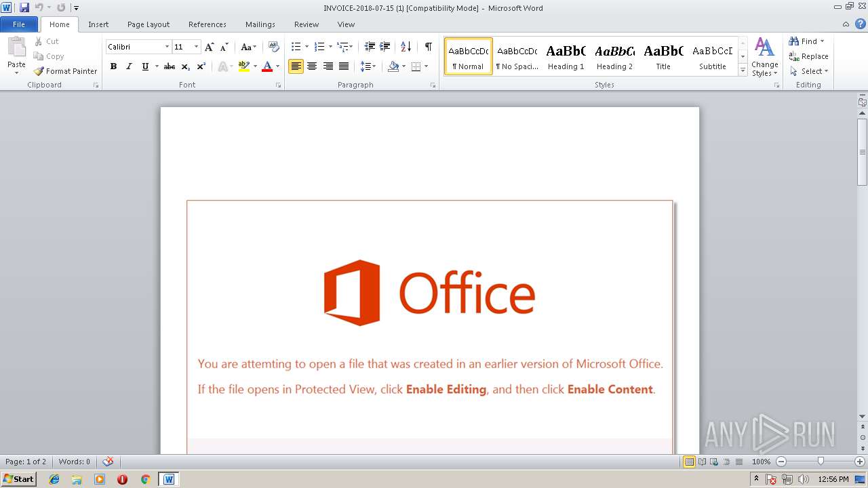The height and width of the screenshot is (488, 868).
Task: Switch to the Page Layout tab
Action: pos(149,24)
